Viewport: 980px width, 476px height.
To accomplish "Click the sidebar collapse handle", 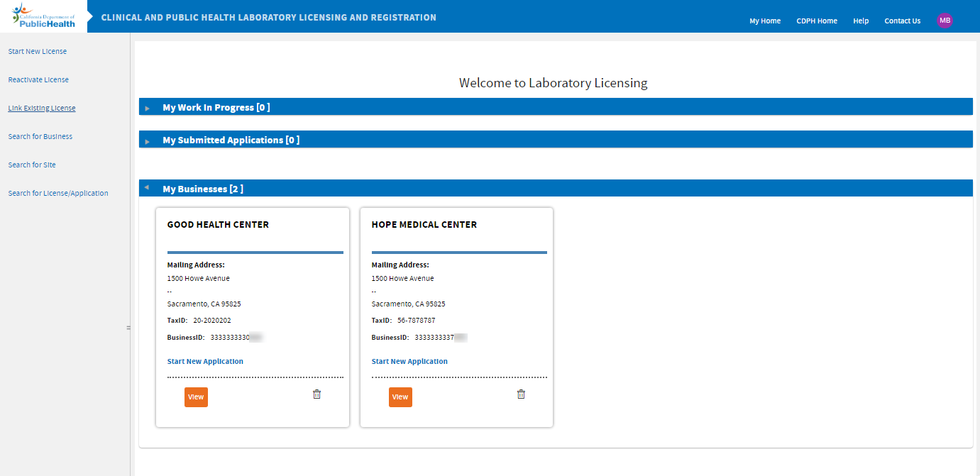I will pyautogui.click(x=128, y=328).
